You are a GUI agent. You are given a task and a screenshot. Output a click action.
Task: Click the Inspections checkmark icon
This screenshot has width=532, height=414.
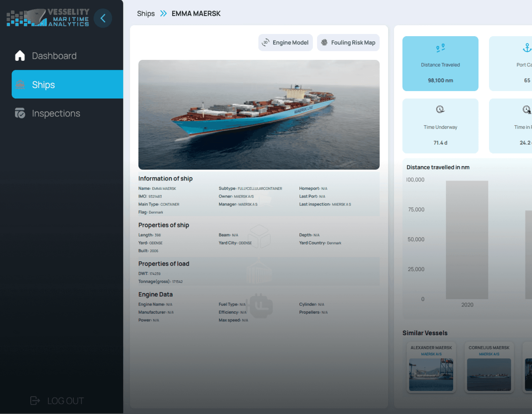click(x=20, y=113)
